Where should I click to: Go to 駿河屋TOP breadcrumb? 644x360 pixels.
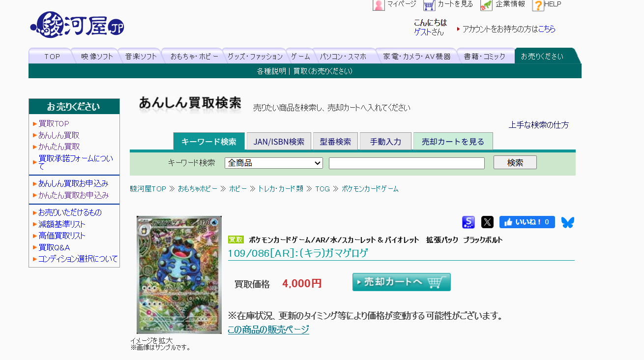[148, 189]
